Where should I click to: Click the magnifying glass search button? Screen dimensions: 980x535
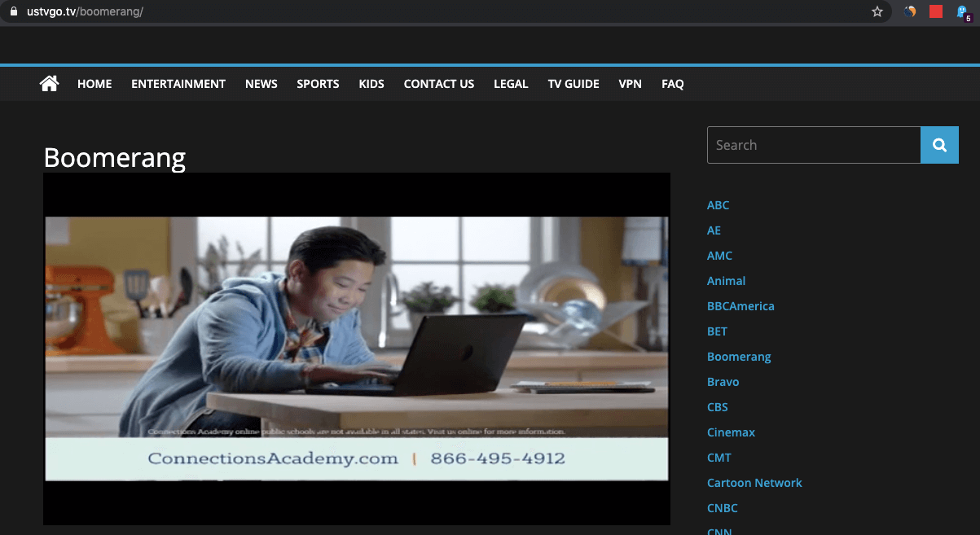click(x=939, y=145)
